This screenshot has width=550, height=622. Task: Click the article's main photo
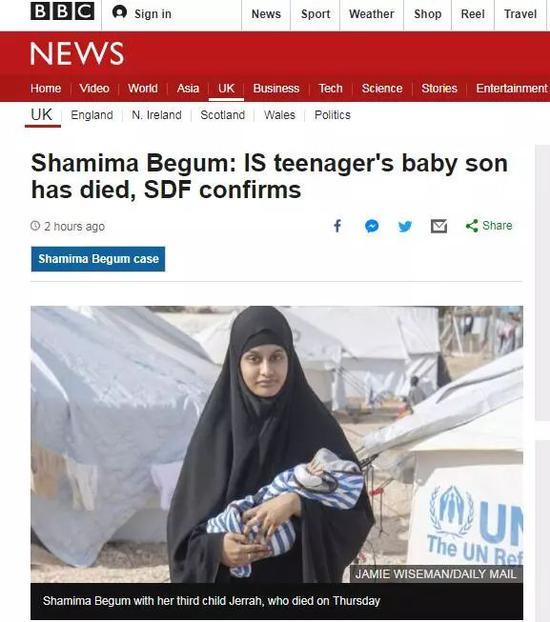(x=277, y=444)
